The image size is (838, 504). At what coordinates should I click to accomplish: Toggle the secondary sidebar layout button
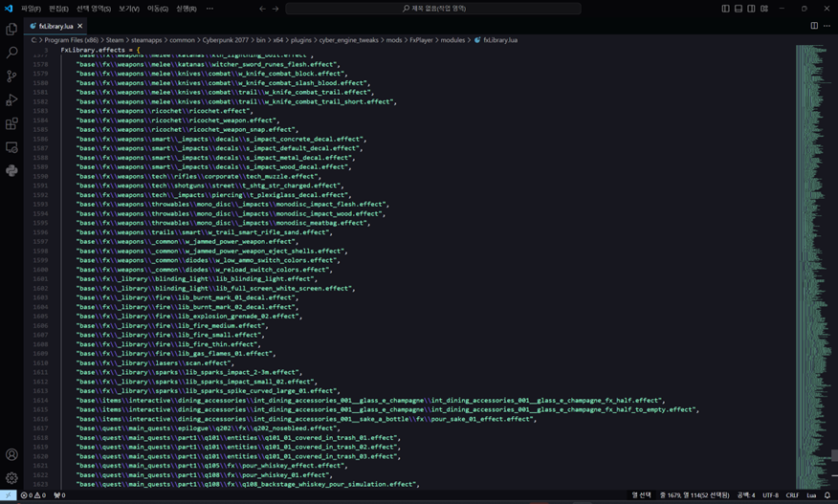[x=751, y=9]
